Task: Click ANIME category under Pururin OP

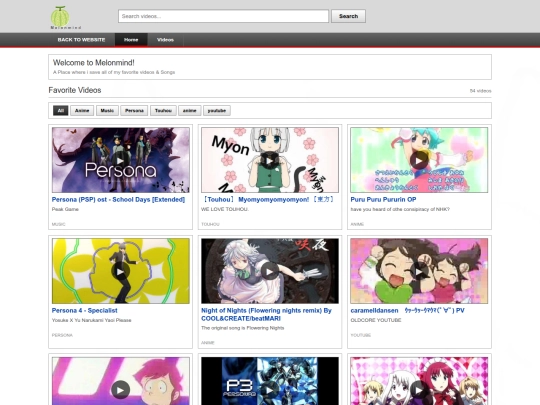Action: pyautogui.click(x=357, y=224)
